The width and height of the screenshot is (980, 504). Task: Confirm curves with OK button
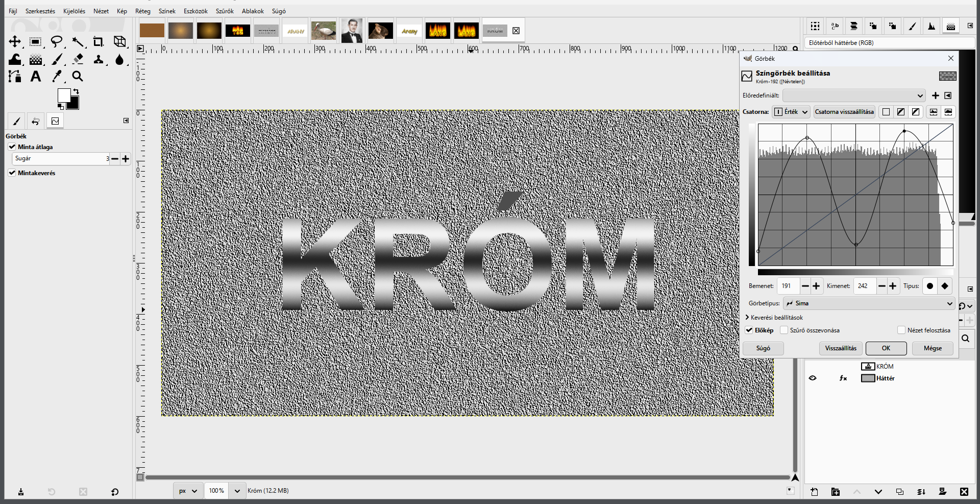pyautogui.click(x=886, y=348)
